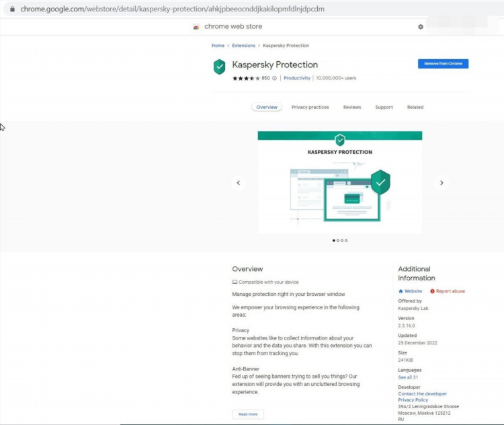This screenshot has width=504, height=425.
Task: Click the Kaspersky Protection title heading
Action: pyautogui.click(x=275, y=65)
